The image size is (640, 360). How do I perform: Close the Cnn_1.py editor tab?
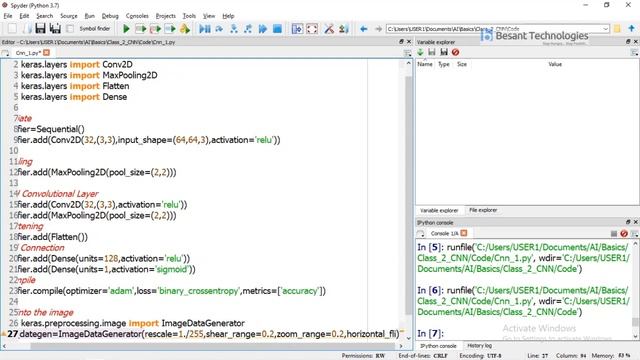[47, 52]
